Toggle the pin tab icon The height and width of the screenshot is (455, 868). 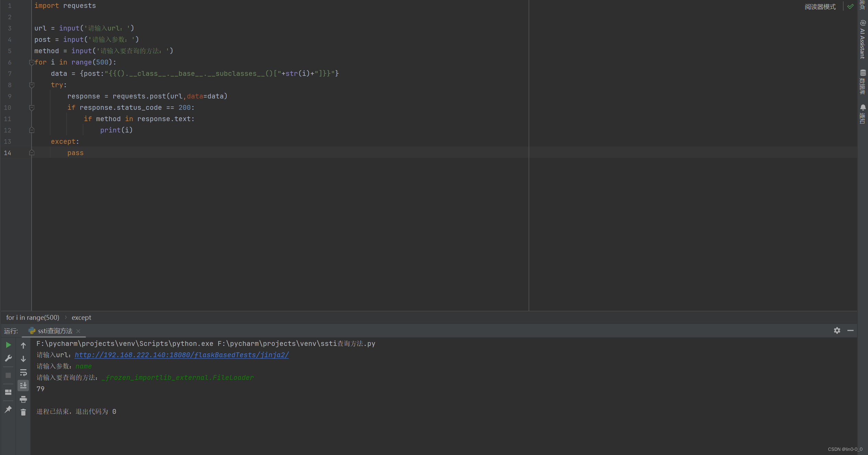[x=8, y=409]
